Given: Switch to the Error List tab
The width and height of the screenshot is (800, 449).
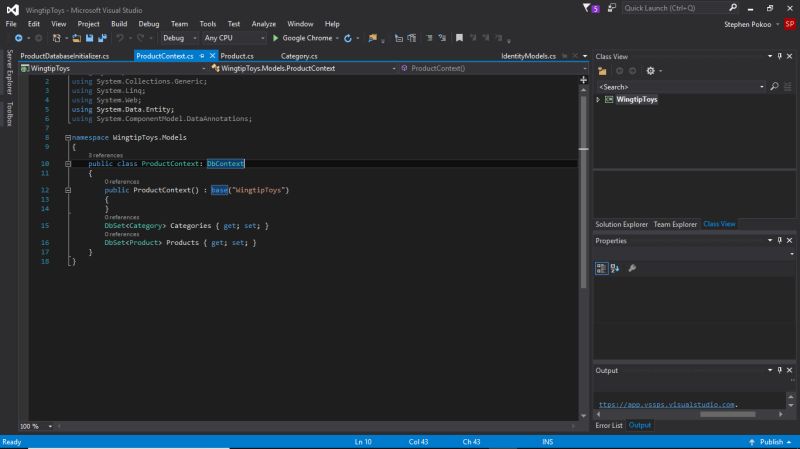Looking at the screenshot, I should pos(609,426).
